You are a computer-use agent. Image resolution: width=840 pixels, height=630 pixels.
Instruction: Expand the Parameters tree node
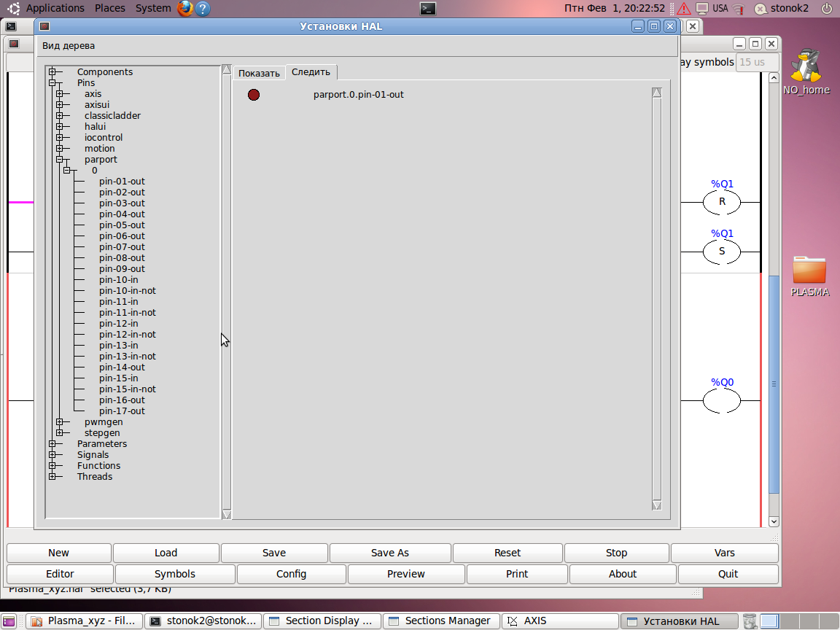pos(52,444)
